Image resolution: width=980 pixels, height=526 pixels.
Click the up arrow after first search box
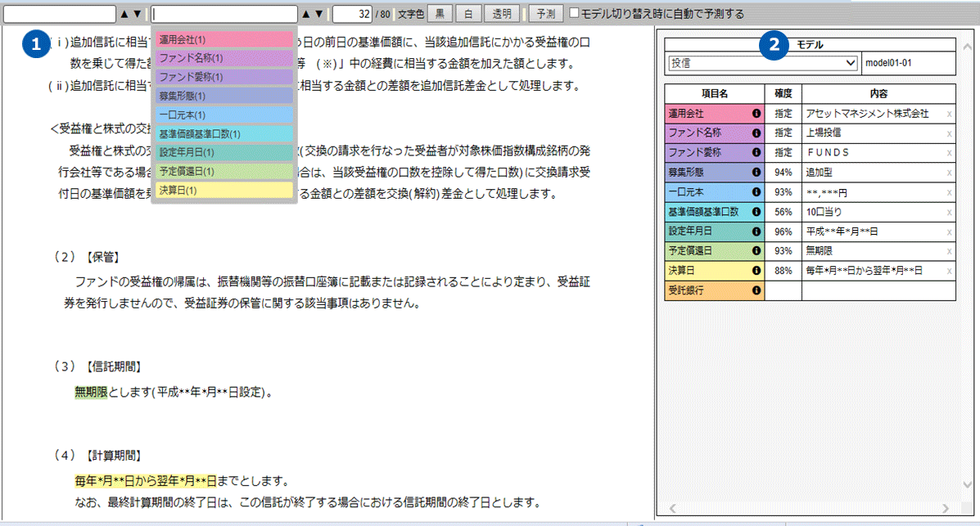[x=124, y=14]
